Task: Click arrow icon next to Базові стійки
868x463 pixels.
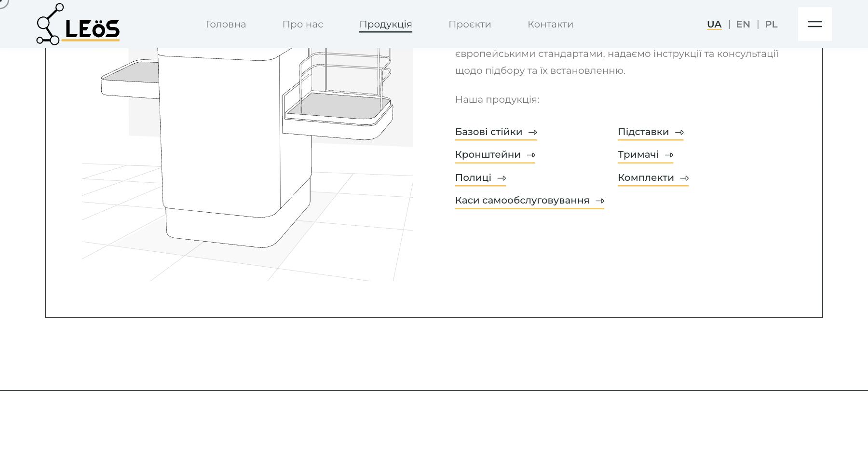Action: (x=532, y=132)
